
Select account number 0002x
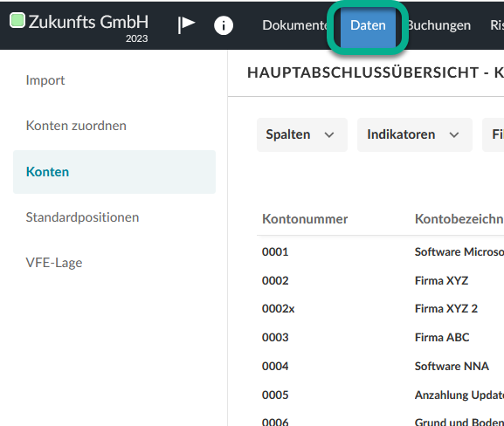[x=279, y=309]
